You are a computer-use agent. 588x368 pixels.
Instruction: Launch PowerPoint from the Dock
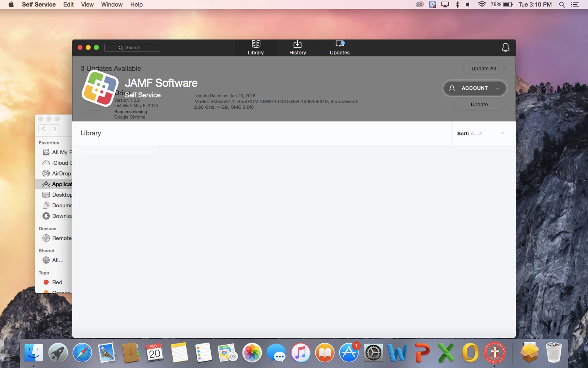422,352
